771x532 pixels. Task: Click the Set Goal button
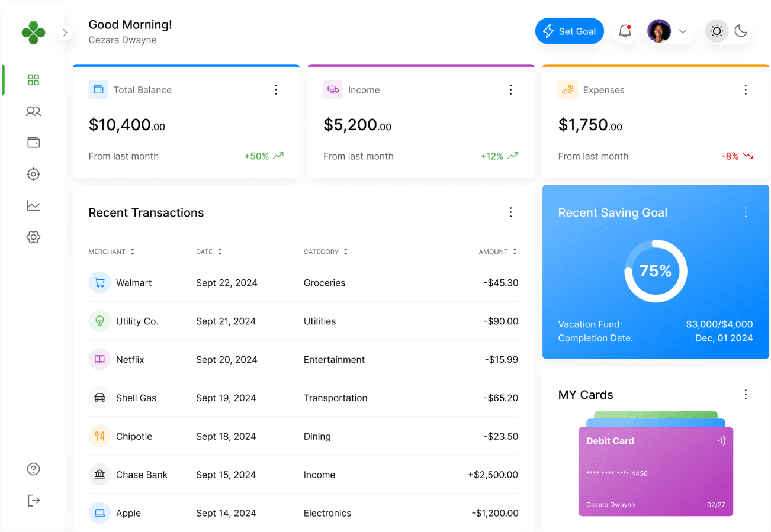click(x=569, y=31)
